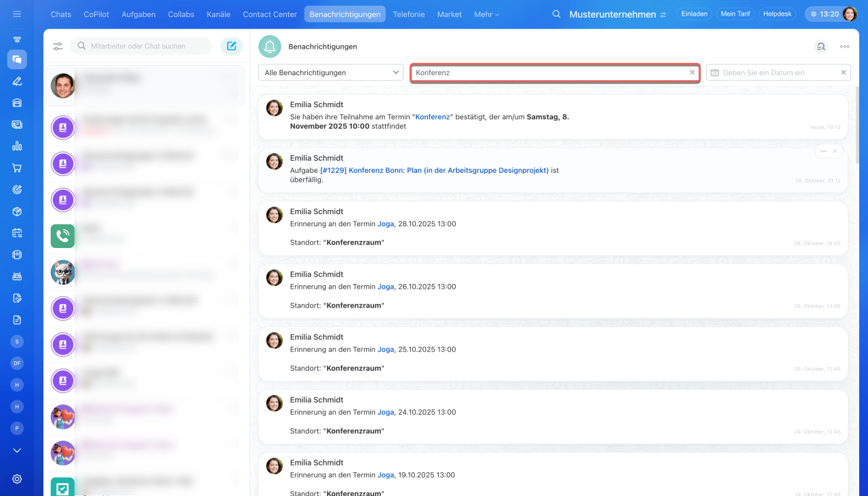Viewport: 868px width, 496px height.
Task: Clear the 'Konferenz' search field
Action: 692,73
